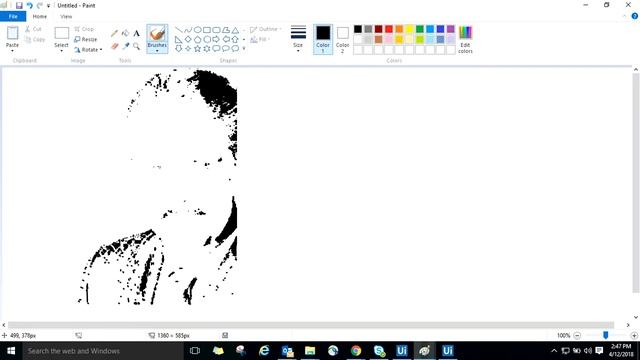Viewport: 640px width, 360px height.
Task: Open the Paste dropdown arrow
Action: 12,51
